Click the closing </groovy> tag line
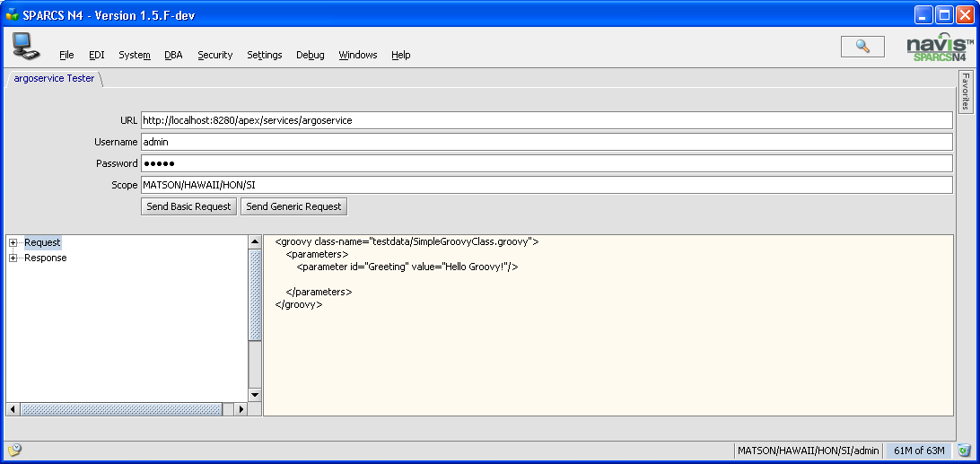 tap(299, 305)
